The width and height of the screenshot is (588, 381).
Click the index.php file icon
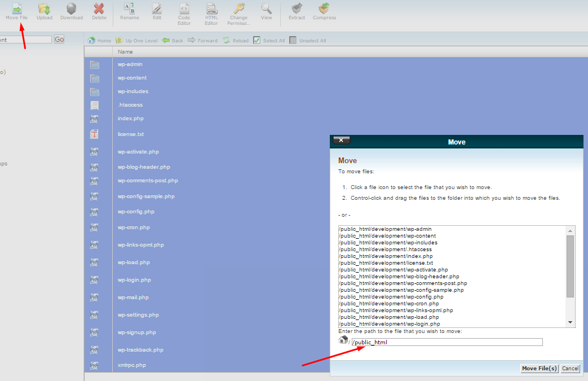pyautogui.click(x=94, y=119)
